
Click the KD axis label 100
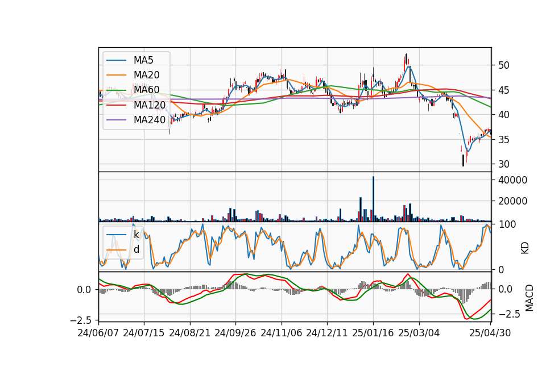pos(507,224)
